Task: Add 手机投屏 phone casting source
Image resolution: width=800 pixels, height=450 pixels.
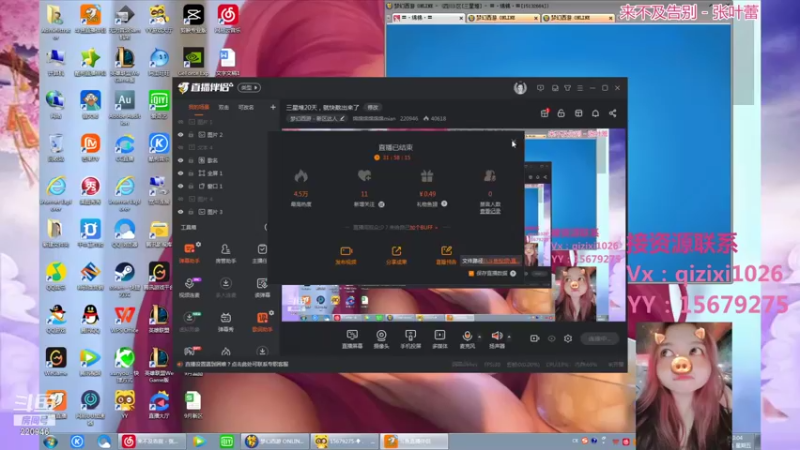Action: pos(410,339)
